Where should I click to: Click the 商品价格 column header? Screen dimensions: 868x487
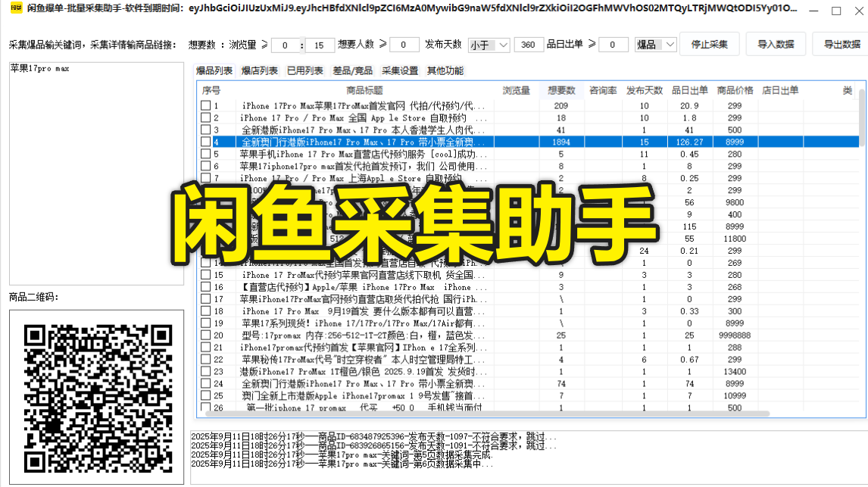coord(735,91)
